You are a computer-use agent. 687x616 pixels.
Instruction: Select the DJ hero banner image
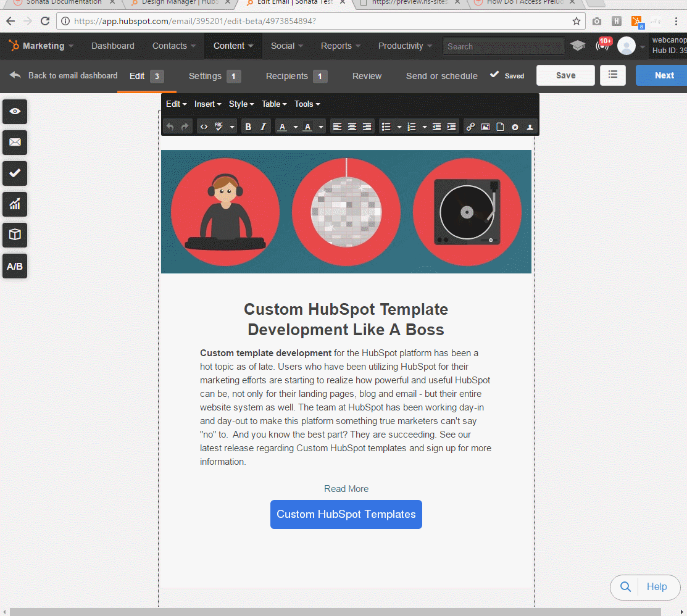tap(346, 212)
